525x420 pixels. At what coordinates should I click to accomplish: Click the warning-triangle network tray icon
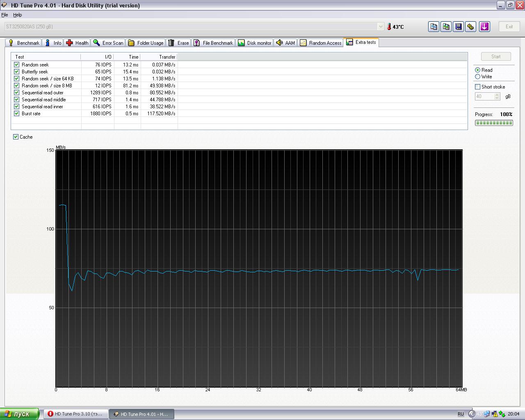tap(495, 414)
